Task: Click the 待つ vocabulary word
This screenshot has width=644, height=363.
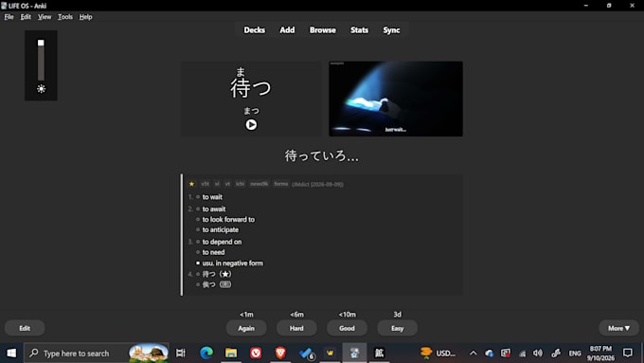Action: [251, 87]
